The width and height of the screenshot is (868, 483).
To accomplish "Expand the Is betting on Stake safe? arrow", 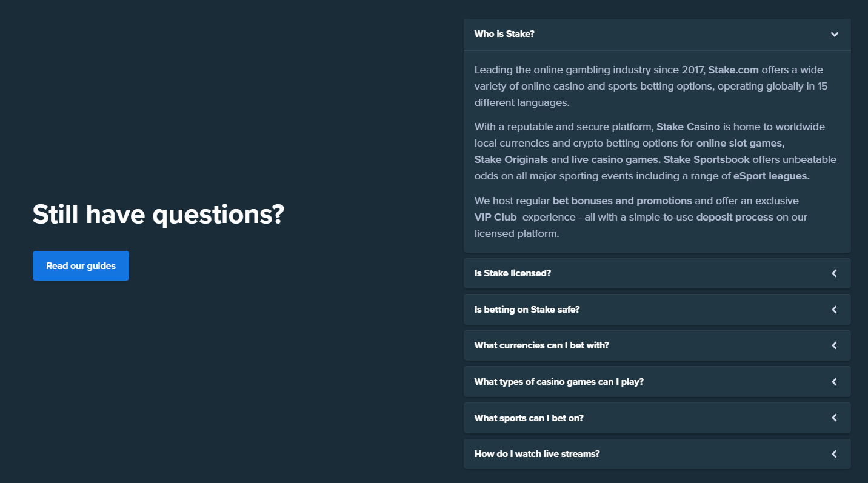I will pyautogui.click(x=835, y=310).
